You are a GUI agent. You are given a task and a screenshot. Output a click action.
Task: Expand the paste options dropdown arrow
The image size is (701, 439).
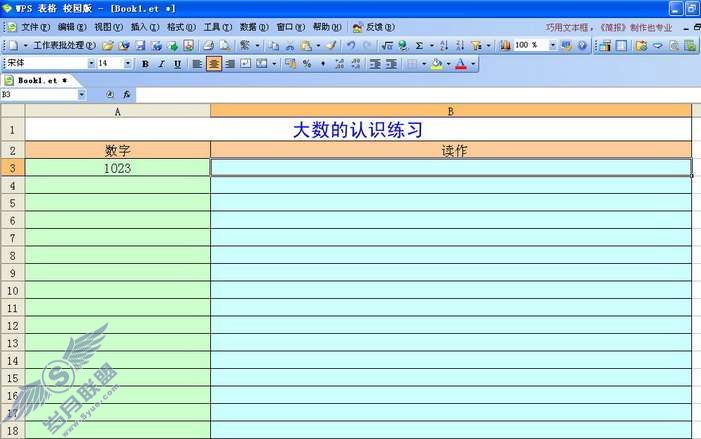coord(318,45)
